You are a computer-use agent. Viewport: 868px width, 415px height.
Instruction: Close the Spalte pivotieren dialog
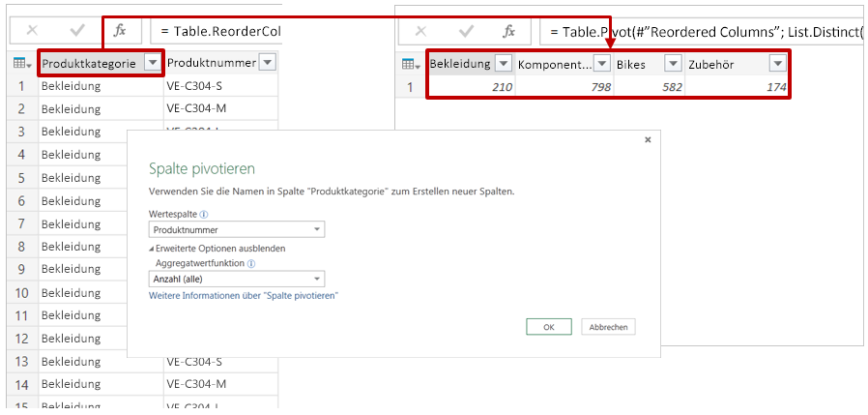pyautogui.click(x=648, y=140)
